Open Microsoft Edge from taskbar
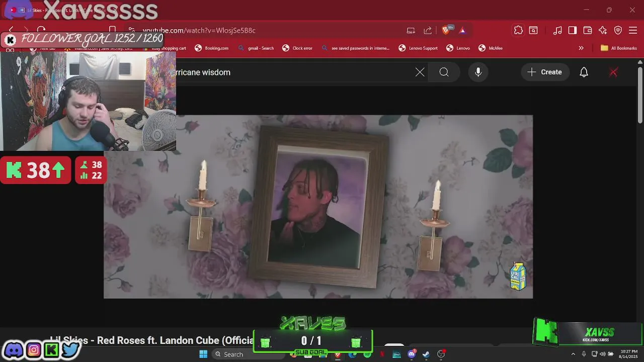Image resolution: width=644 pixels, height=362 pixels. click(x=352, y=354)
